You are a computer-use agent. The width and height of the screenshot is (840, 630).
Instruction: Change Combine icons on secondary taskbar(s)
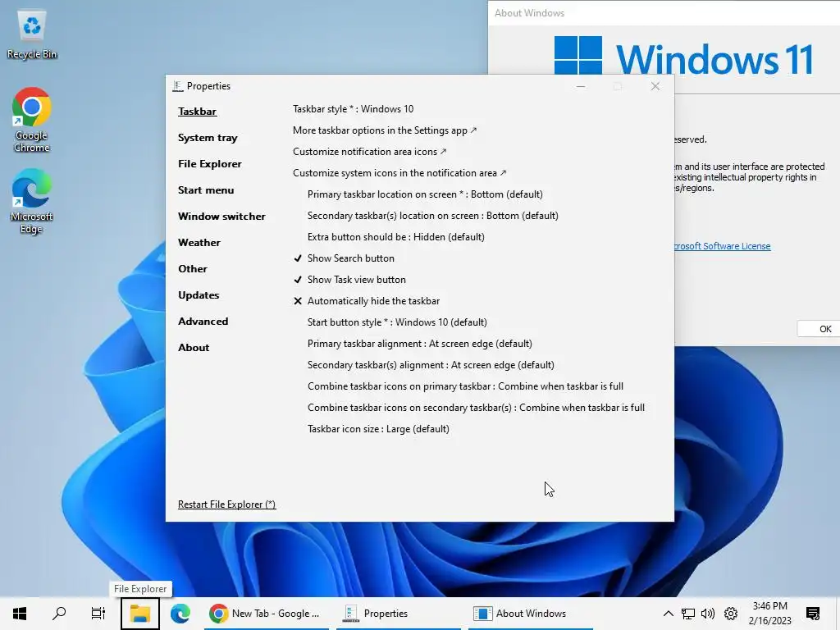476,408
